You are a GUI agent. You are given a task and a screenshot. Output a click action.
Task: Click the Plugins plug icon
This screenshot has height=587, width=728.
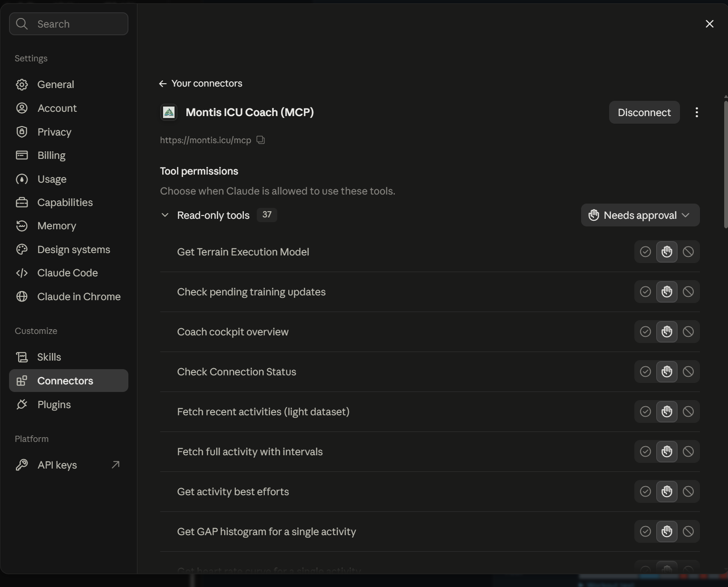pyautogui.click(x=22, y=404)
